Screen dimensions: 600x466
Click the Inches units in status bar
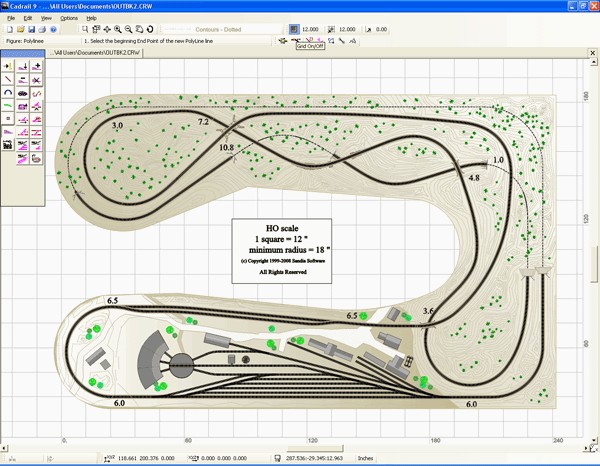[x=365, y=458]
